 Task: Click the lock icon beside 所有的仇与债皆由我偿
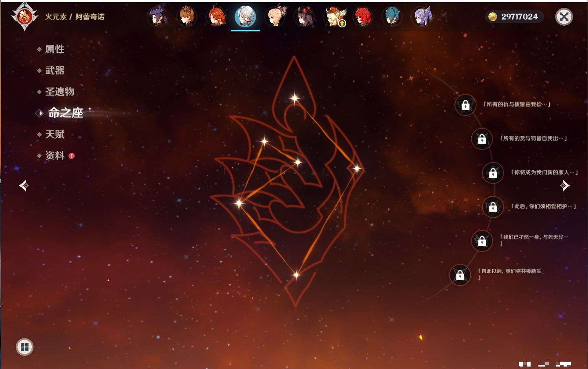pos(465,105)
